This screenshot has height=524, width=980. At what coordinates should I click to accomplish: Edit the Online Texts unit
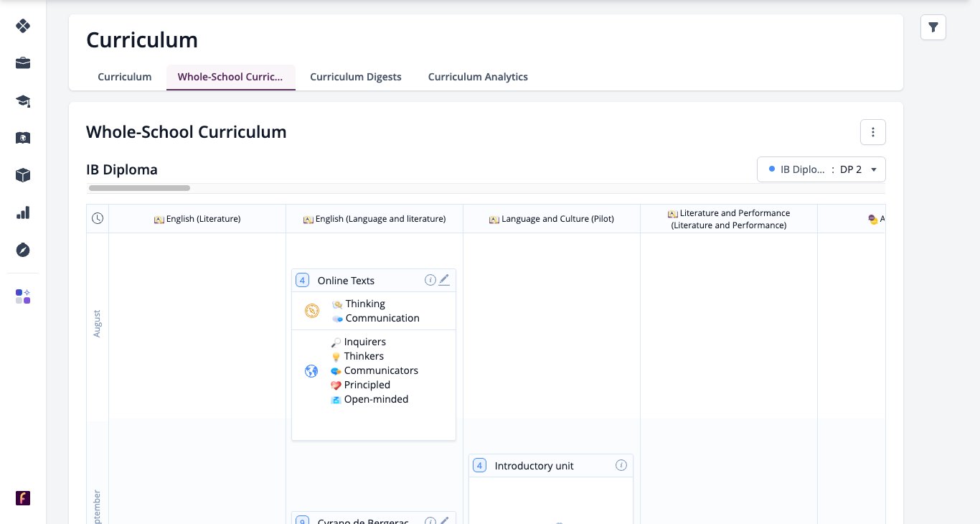[444, 280]
